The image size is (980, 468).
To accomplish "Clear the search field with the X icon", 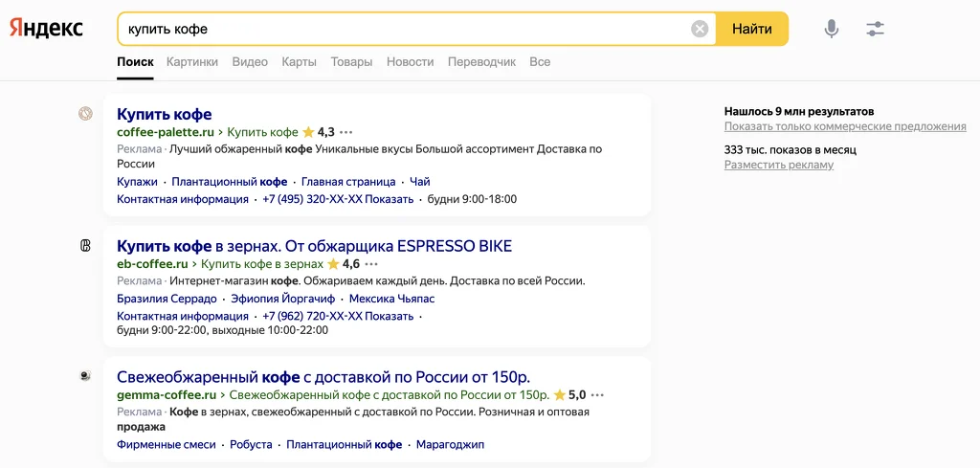I will tap(700, 29).
